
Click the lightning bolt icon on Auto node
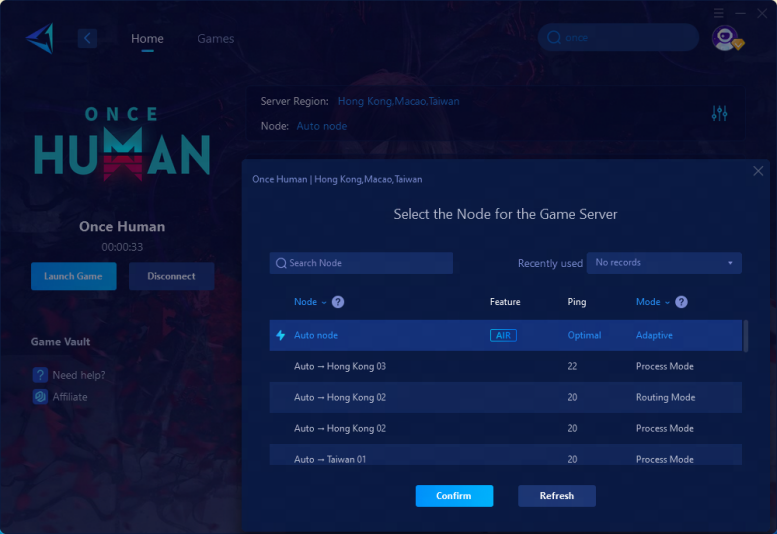coord(280,335)
